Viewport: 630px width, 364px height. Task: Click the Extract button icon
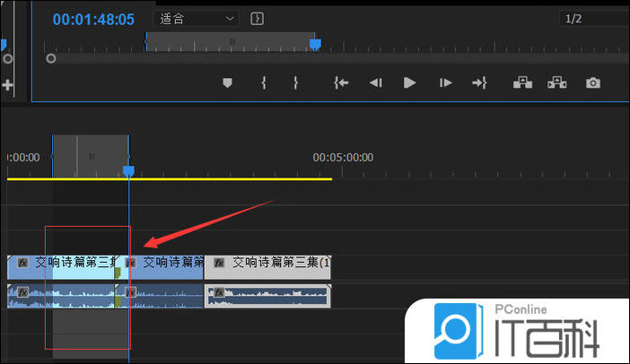click(x=557, y=82)
